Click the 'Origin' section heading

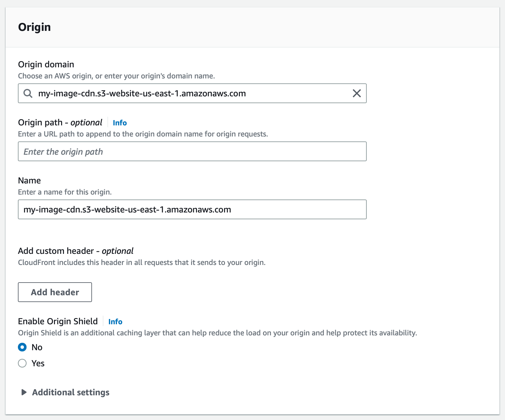[x=34, y=27]
